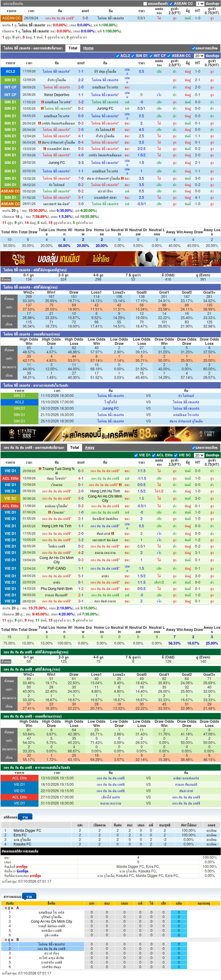The height and width of the screenshot is (980, 221).
Task: Open Xerez Deportivo team link
Action: 56,95
